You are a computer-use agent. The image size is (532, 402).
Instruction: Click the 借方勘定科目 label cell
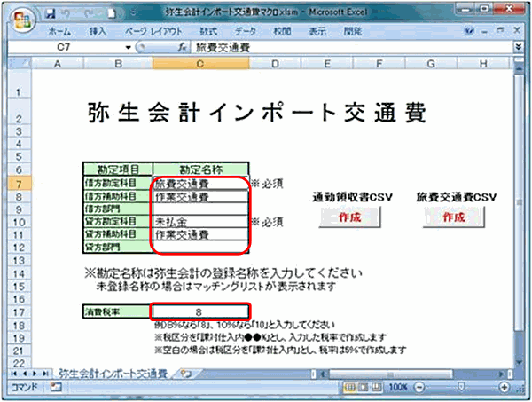[118, 184]
